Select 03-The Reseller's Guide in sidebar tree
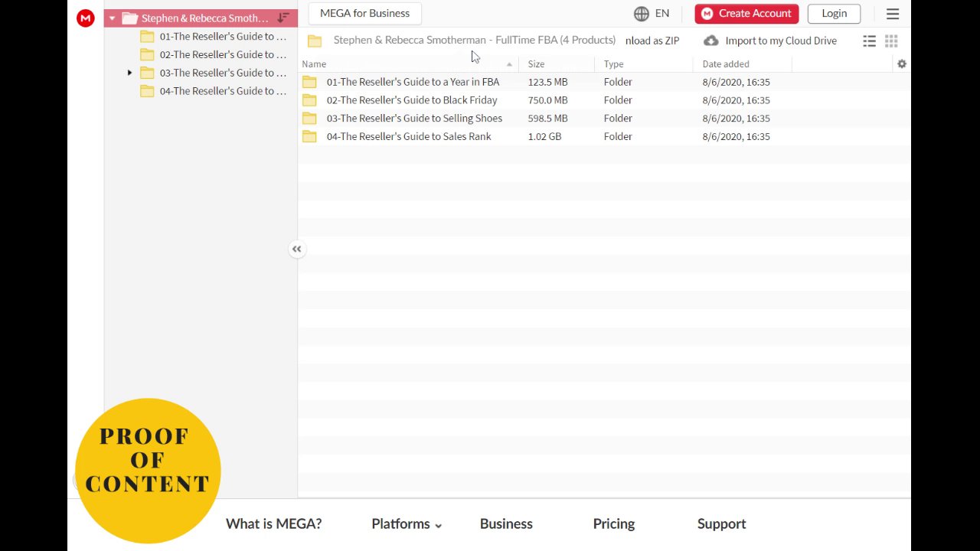 point(223,73)
